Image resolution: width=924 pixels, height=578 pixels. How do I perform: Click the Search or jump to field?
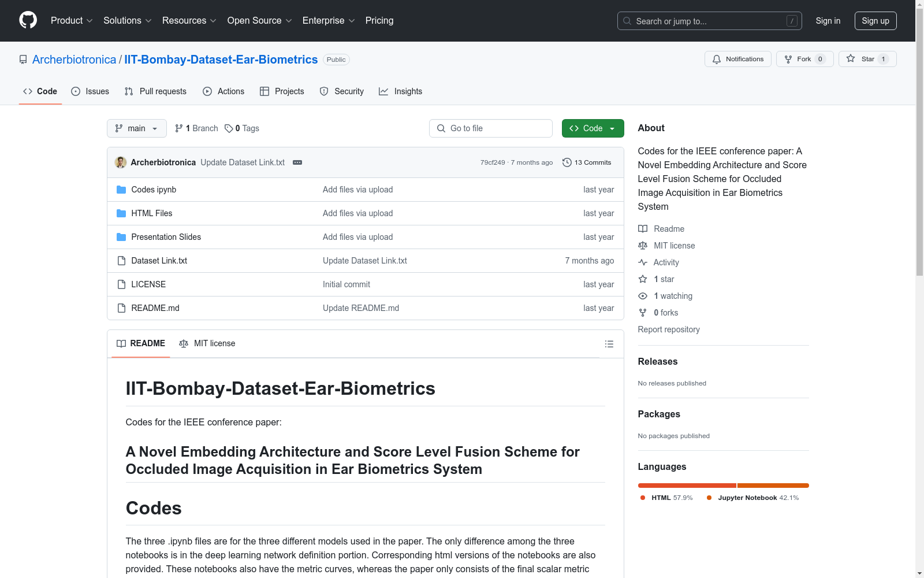pos(710,21)
